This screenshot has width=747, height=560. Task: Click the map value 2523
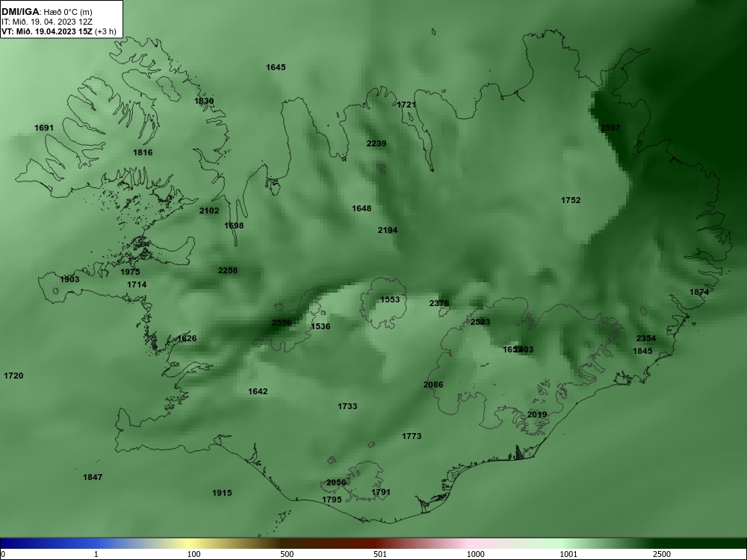click(x=480, y=322)
